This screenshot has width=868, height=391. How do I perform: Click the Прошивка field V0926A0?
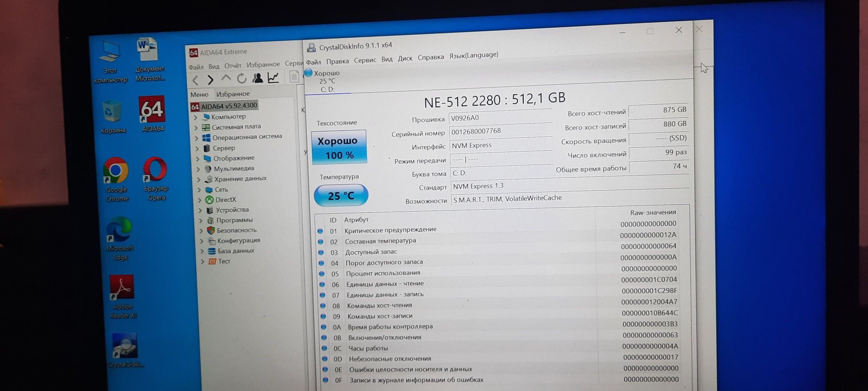click(500, 118)
